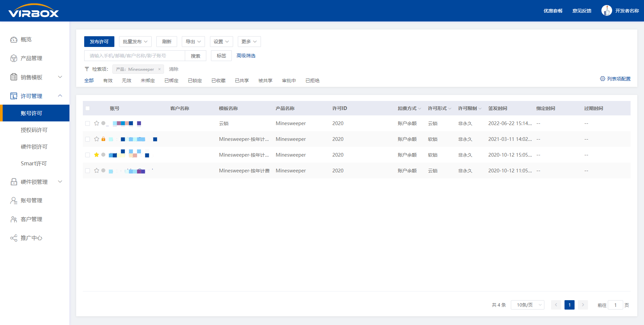Select the 已锁定 filter tab
The image size is (644, 325).
click(x=195, y=80)
